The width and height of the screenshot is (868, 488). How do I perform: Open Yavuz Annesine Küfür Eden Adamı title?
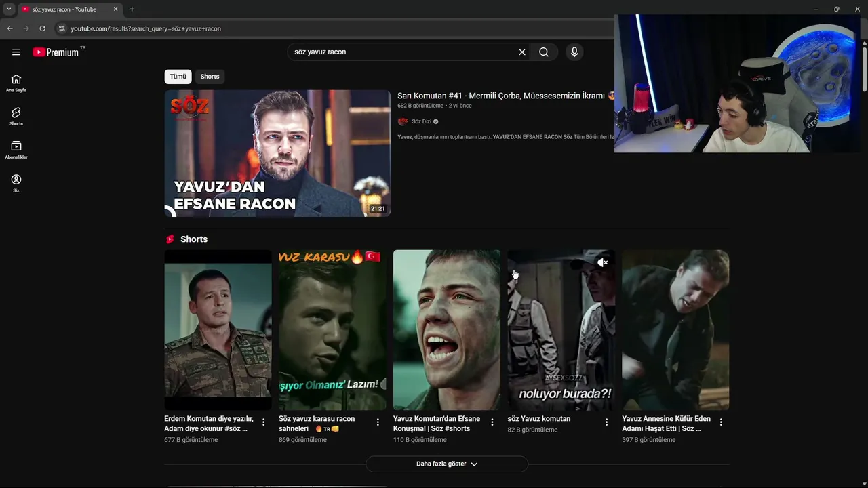[x=667, y=424]
